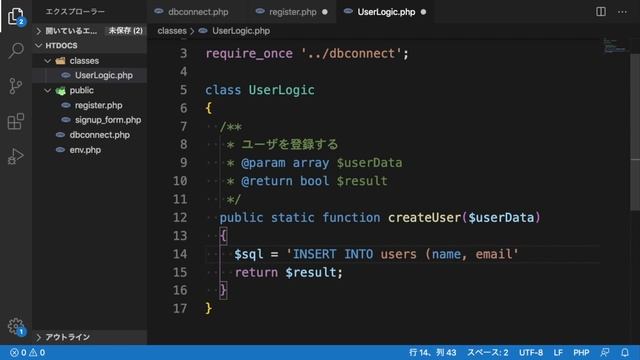This screenshot has width=640, height=360.
Task: Collapse the classes folder chevron
Action: coord(48,61)
